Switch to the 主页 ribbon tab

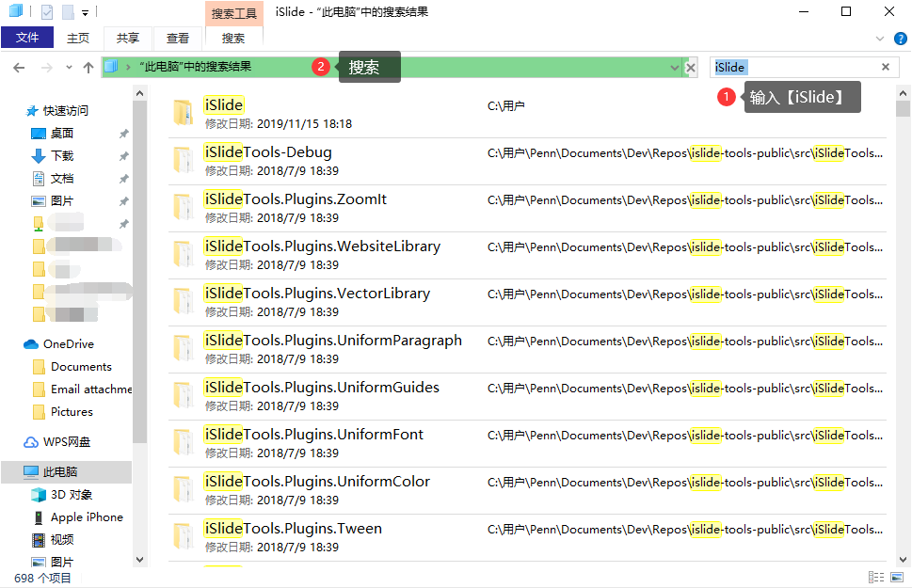point(78,39)
